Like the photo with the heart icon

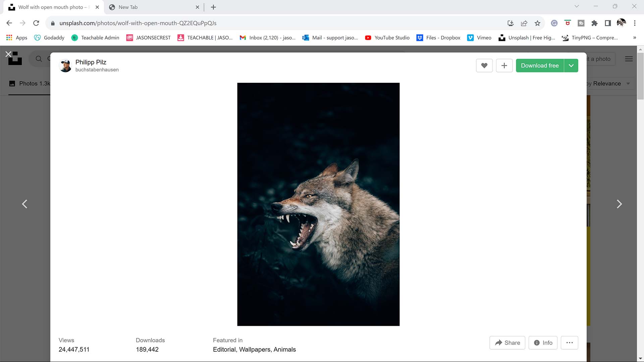tap(484, 66)
